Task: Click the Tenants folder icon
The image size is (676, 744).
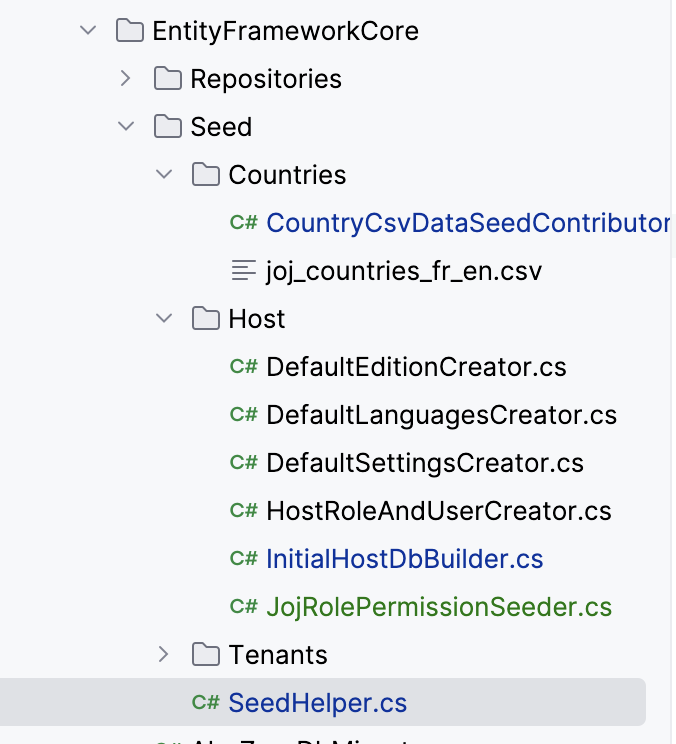Action: tap(205, 655)
